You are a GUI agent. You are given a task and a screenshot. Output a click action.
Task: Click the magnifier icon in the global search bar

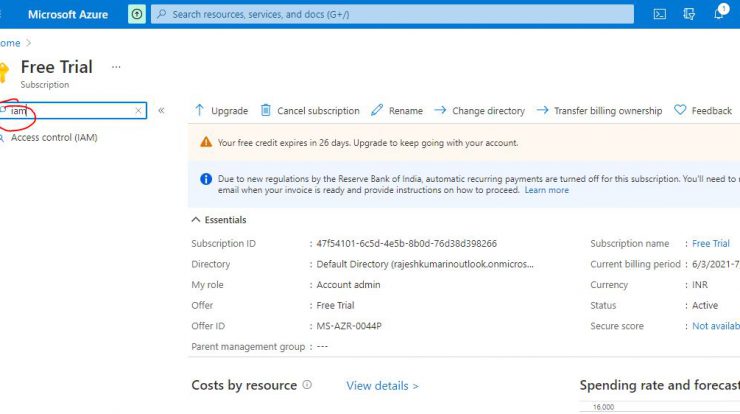pos(161,14)
